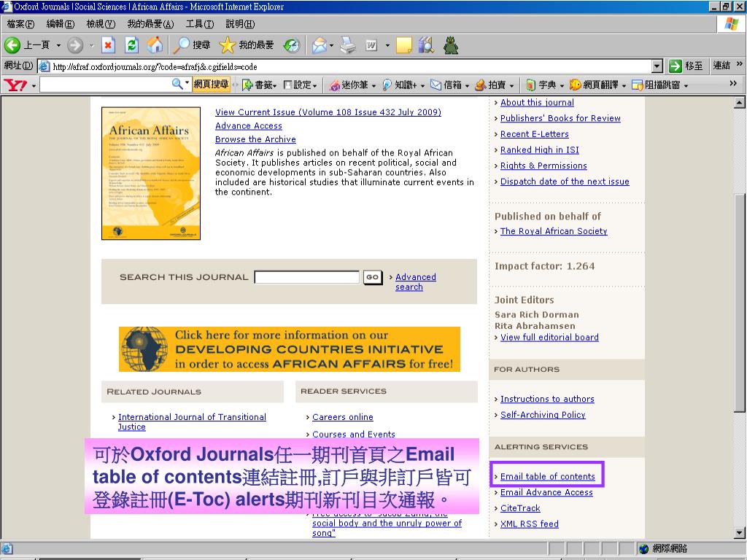Go to the Home page icon

click(x=155, y=45)
